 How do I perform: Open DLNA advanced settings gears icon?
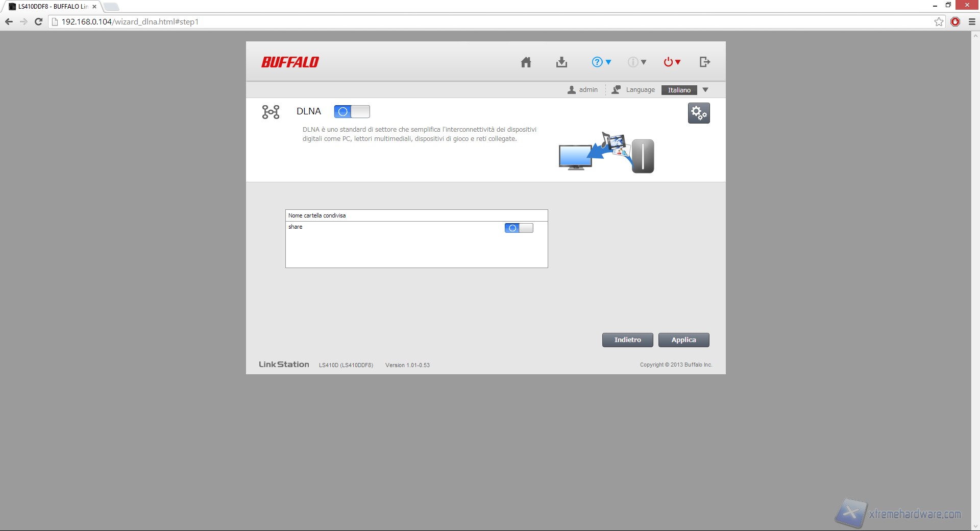click(699, 113)
